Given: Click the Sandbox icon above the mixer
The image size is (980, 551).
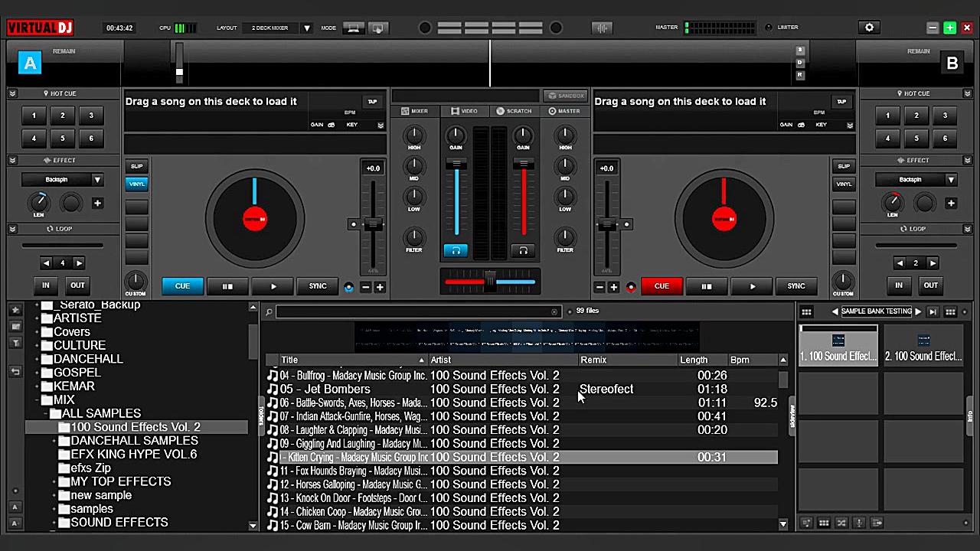Looking at the screenshot, I should click(x=566, y=95).
